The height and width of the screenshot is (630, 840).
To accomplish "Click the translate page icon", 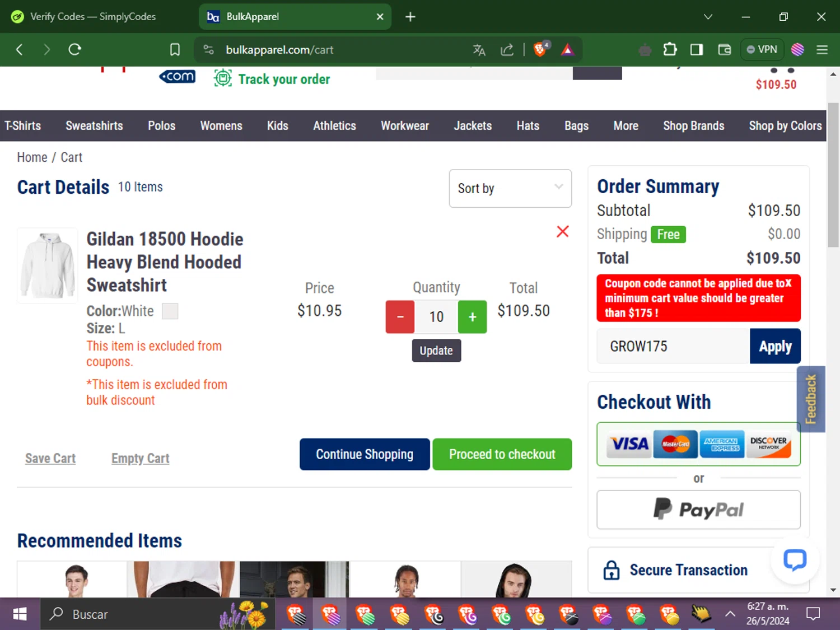I will coord(479,49).
